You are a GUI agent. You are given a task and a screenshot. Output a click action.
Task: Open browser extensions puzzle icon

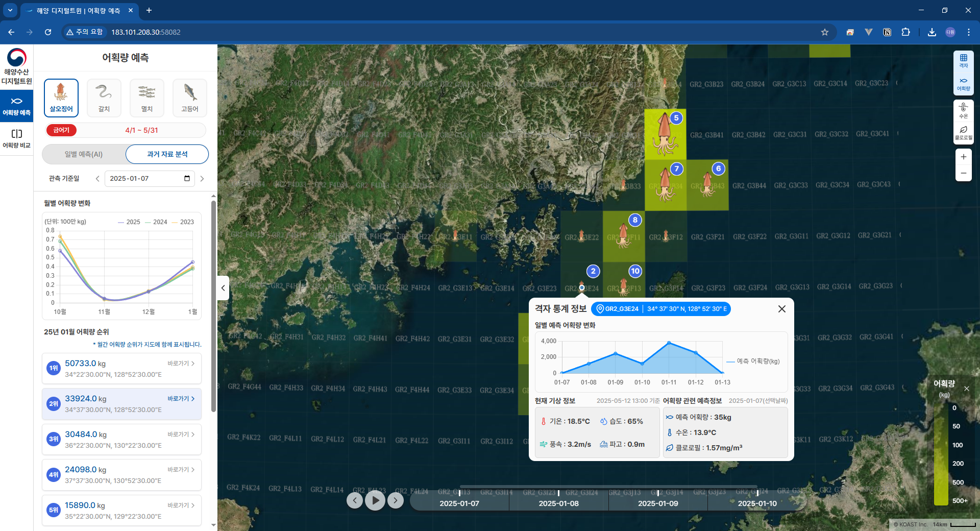(905, 32)
